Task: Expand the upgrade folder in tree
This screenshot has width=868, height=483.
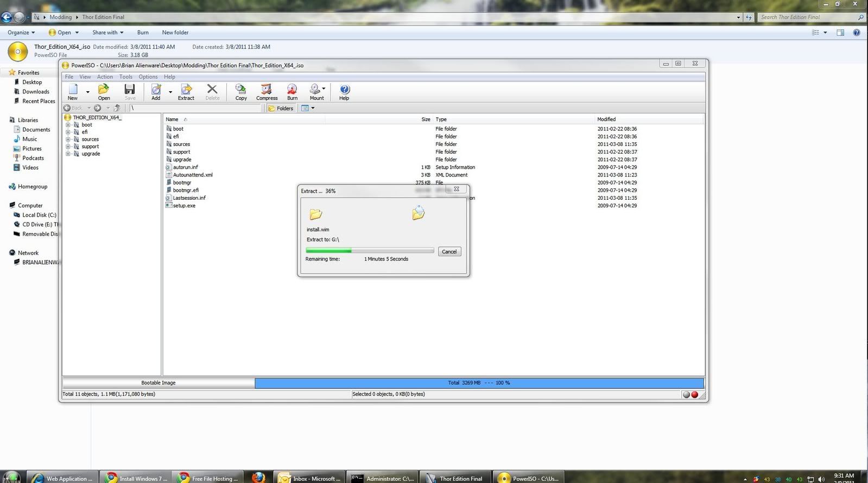Action: (68, 154)
